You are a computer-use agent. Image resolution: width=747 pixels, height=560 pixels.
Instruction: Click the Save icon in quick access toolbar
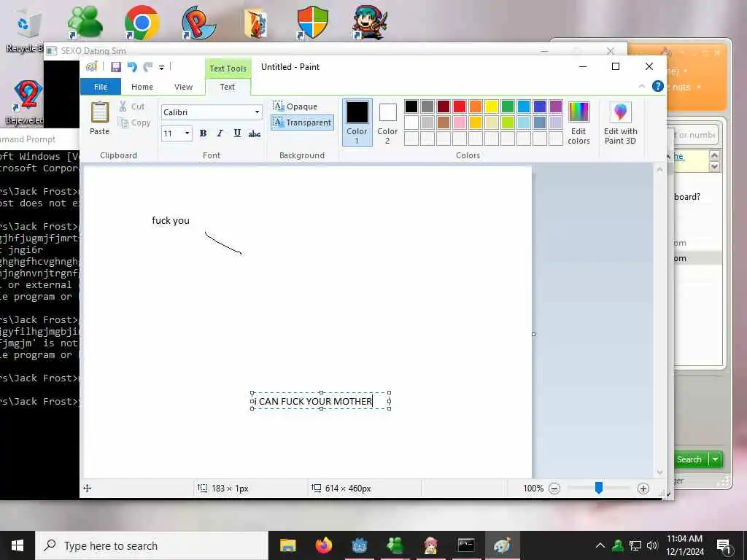[x=116, y=67]
